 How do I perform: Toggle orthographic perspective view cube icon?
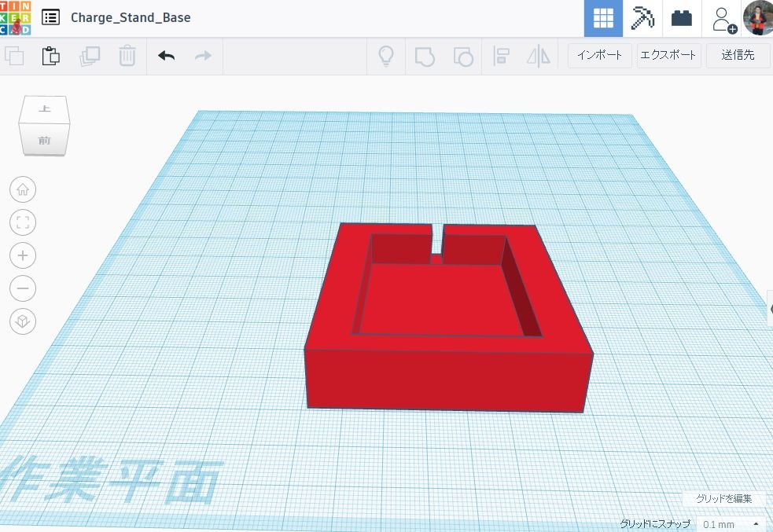tap(23, 321)
